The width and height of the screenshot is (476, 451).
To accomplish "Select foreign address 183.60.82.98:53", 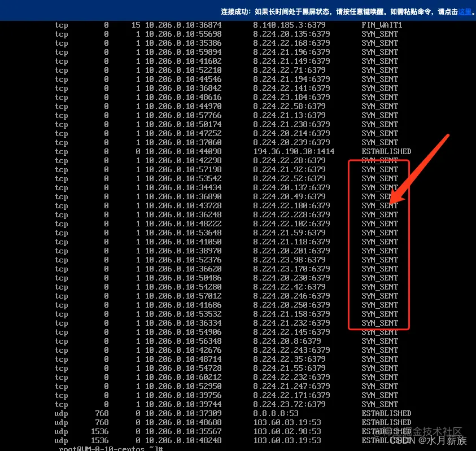I will coord(287,432).
